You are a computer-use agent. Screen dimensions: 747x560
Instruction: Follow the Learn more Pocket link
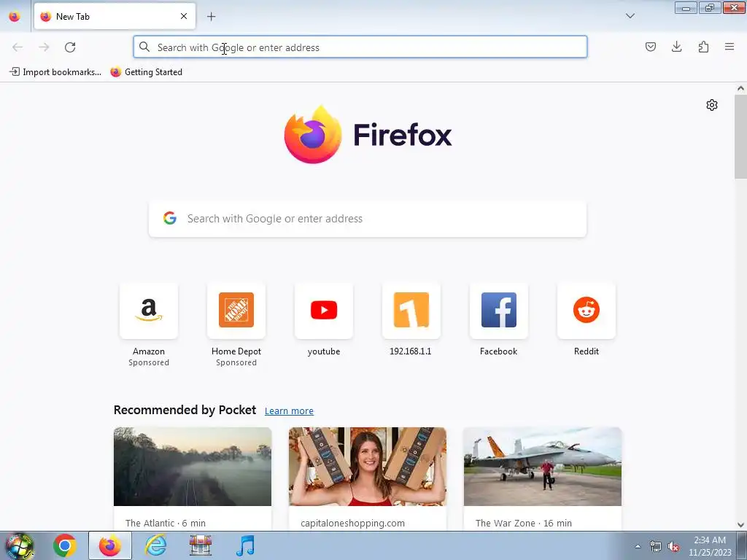(289, 411)
